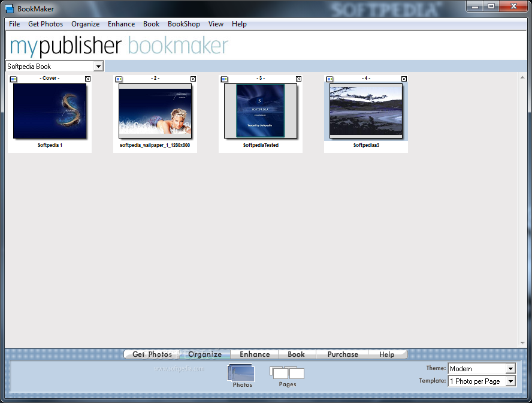Open the Help menu in menu bar
Image resolution: width=532 pixels, height=403 pixels.
point(239,24)
